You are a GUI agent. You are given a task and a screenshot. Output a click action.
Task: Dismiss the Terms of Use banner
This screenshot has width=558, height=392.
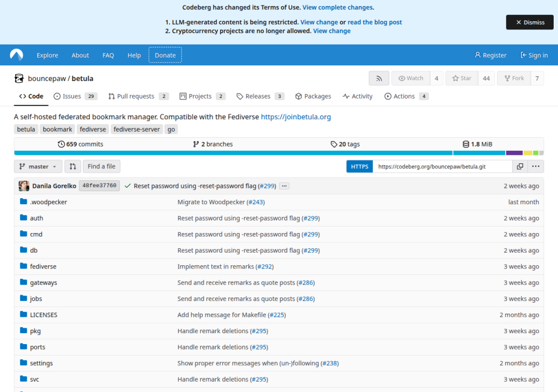pyautogui.click(x=530, y=22)
